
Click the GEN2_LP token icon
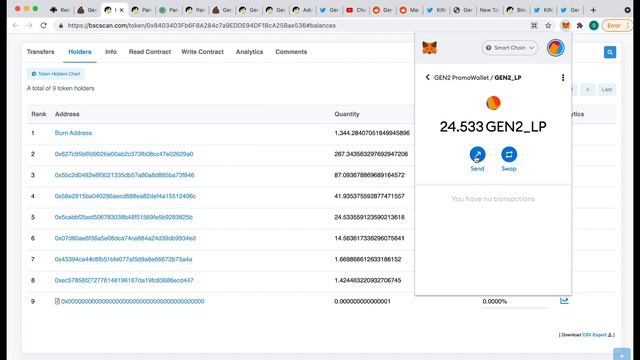493,103
